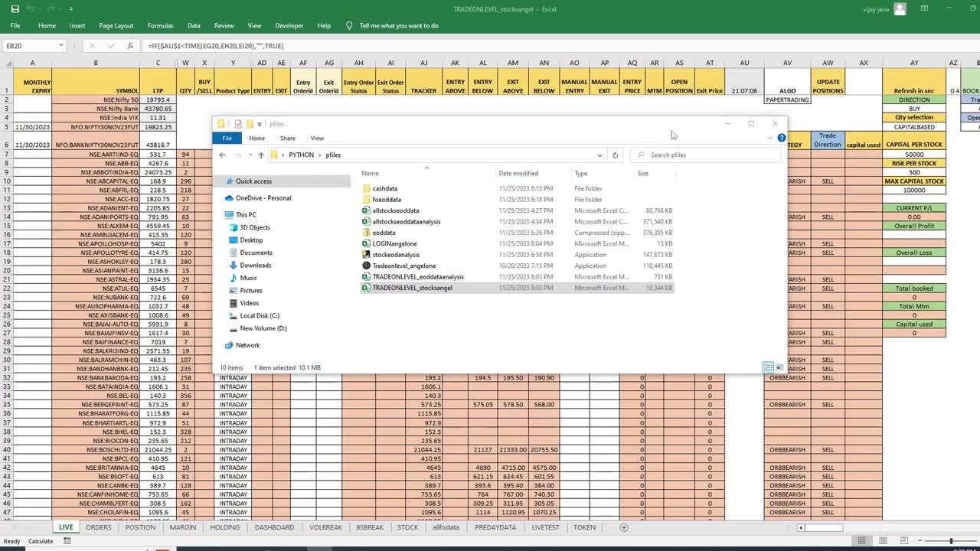Switch to Page Break Preview in status bar

click(x=903, y=541)
